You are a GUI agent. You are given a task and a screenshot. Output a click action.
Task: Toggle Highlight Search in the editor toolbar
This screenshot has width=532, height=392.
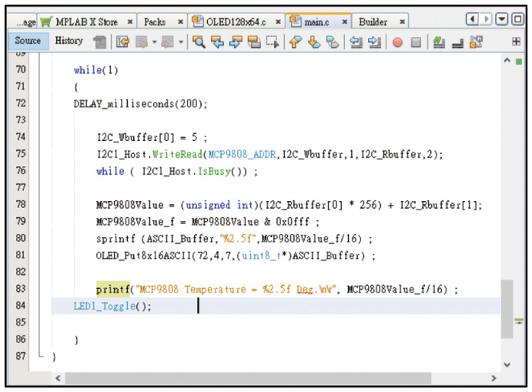(254, 42)
